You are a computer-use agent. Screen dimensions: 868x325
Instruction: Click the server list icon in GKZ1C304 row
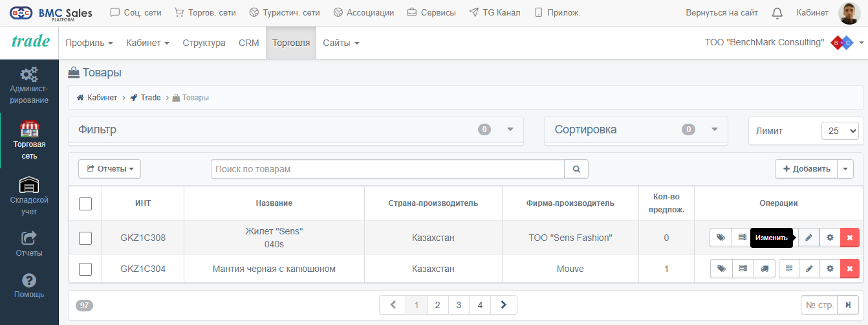743,269
